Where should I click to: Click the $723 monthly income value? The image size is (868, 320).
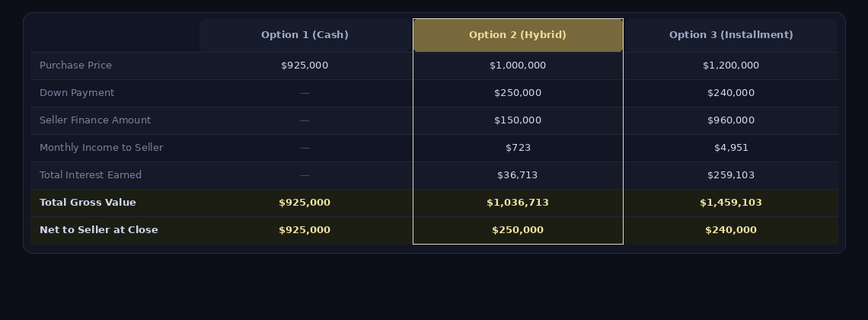pos(518,148)
